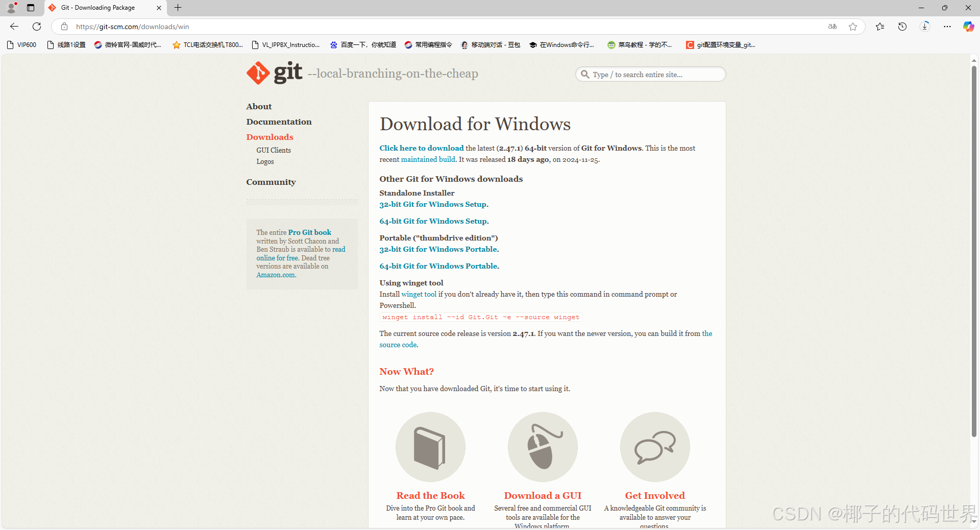The width and height of the screenshot is (980, 530).
Task: Reload the page with refresh icon
Action: [x=37, y=27]
